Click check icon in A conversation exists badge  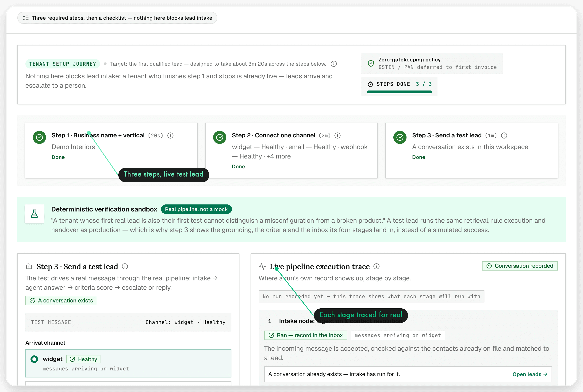click(x=33, y=301)
